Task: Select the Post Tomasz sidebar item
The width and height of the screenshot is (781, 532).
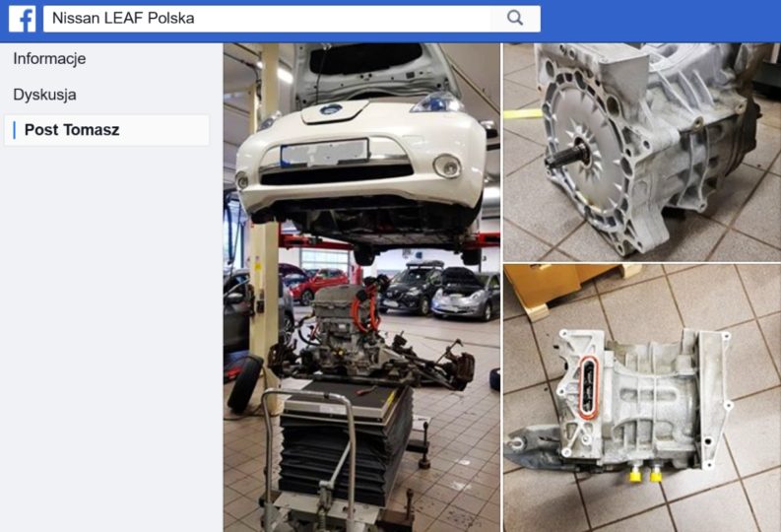Action: point(106,130)
